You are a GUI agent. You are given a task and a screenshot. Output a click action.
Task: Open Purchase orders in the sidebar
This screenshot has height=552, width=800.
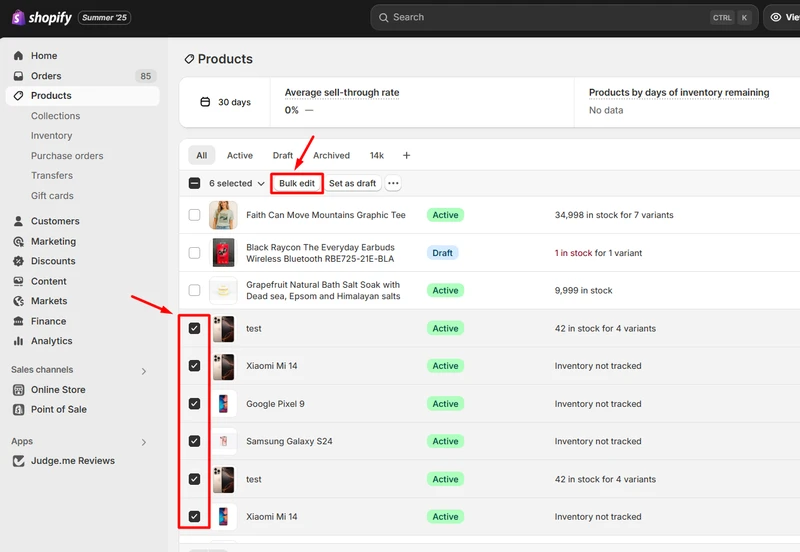(x=67, y=156)
